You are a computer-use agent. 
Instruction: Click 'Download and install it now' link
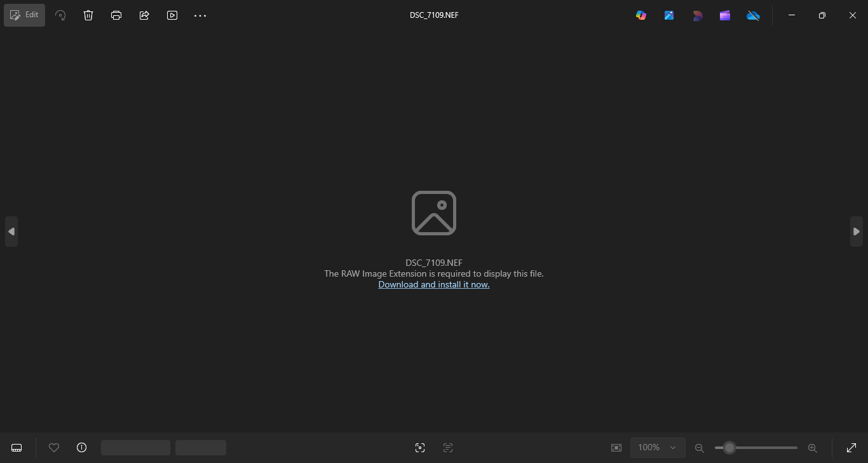[x=433, y=284]
